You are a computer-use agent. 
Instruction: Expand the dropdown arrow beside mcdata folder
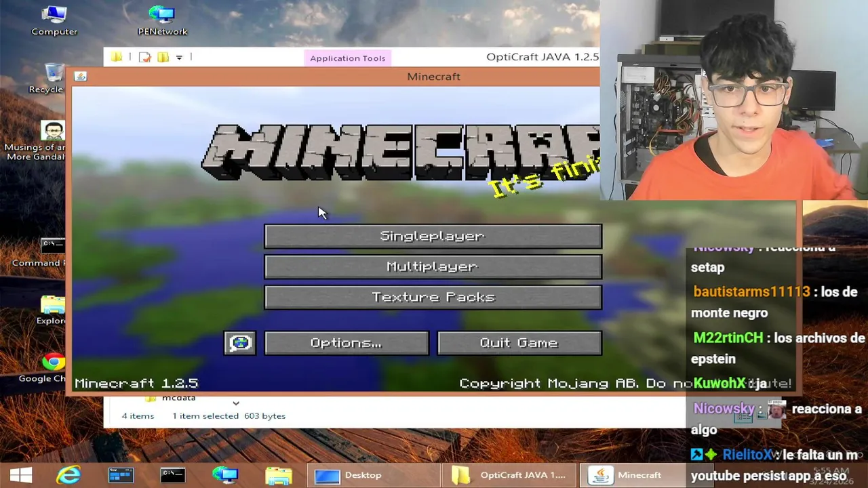[235, 403]
